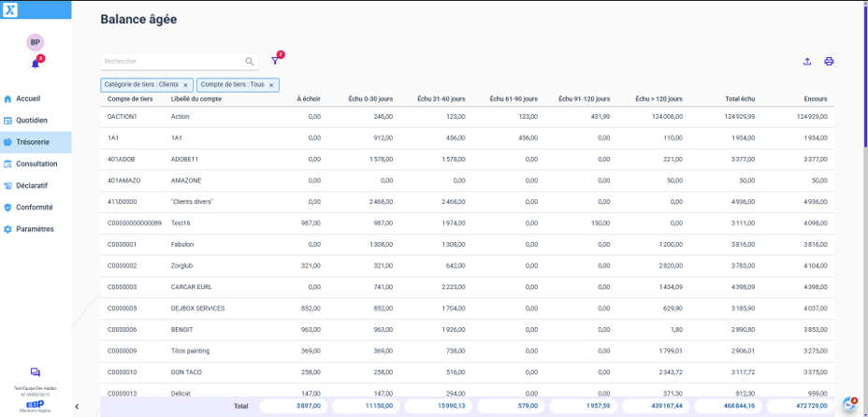Sort by Échu 91-120 jours column

pos(584,99)
